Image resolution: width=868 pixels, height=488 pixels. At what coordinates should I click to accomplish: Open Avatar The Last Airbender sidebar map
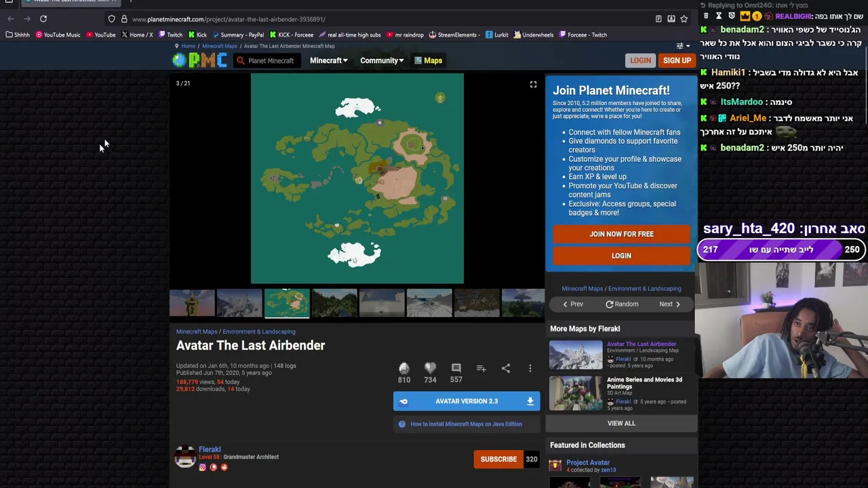(x=642, y=344)
